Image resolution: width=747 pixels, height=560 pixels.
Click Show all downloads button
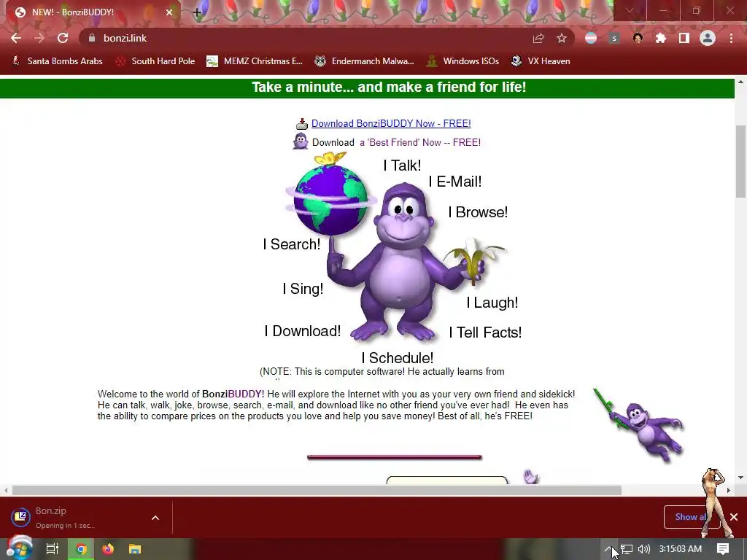point(692,517)
